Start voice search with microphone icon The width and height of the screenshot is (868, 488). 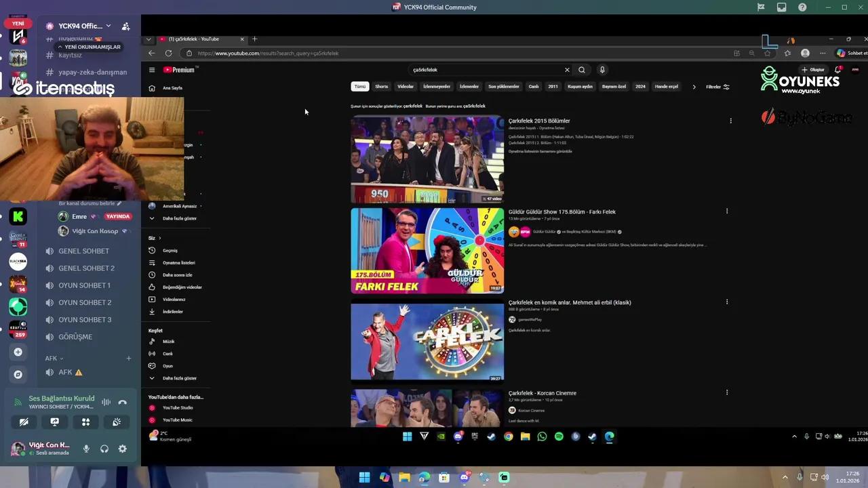coord(601,70)
